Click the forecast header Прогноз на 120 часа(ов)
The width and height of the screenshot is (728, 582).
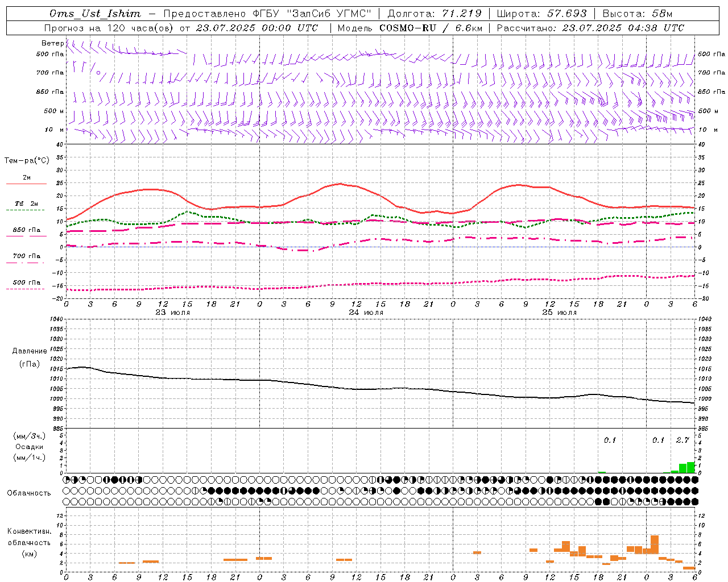(x=110, y=28)
